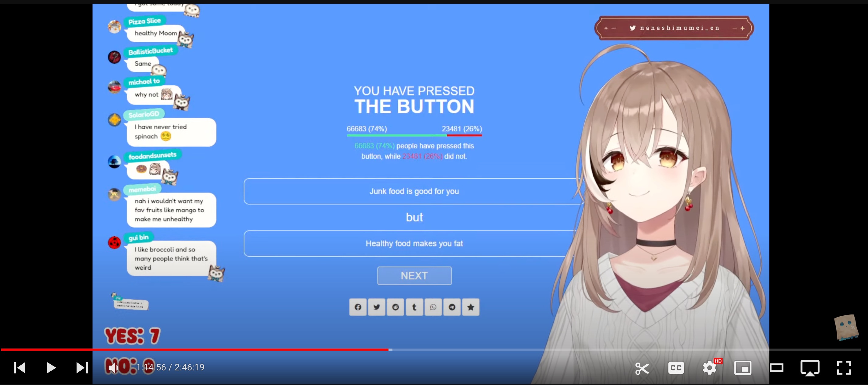Click the gui bin chat username
The width and height of the screenshot is (868, 385).
[x=138, y=238]
